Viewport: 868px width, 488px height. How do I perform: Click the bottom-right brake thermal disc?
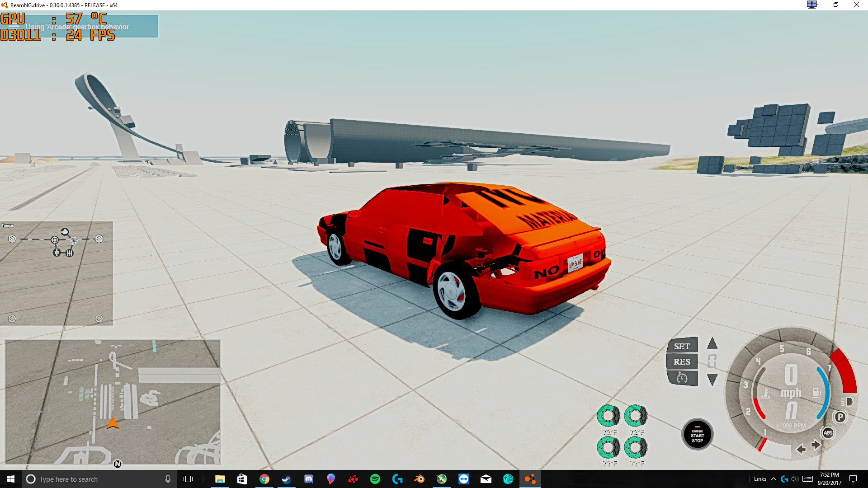[x=636, y=447]
